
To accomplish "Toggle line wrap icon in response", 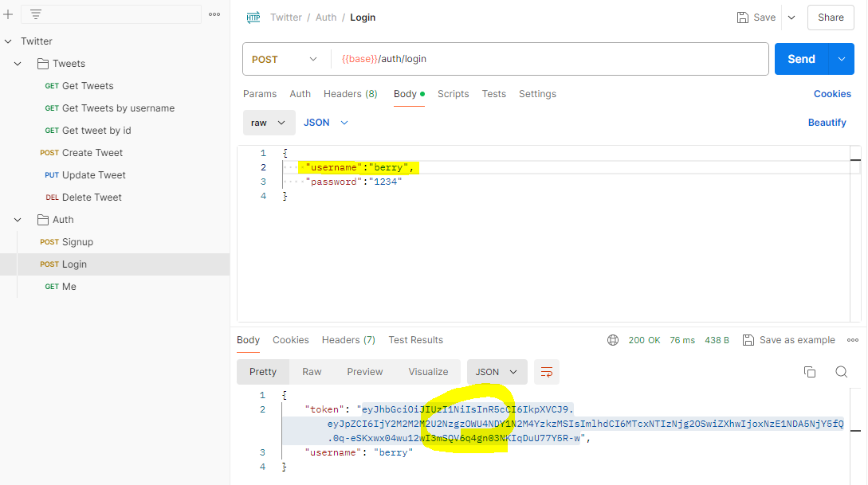I will tap(546, 372).
